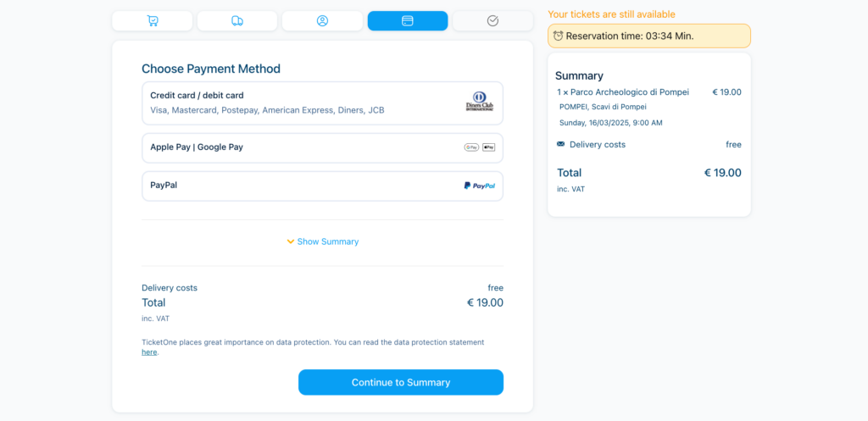Pick PayPal as the payment method
The width and height of the screenshot is (868, 421).
(322, 186)
